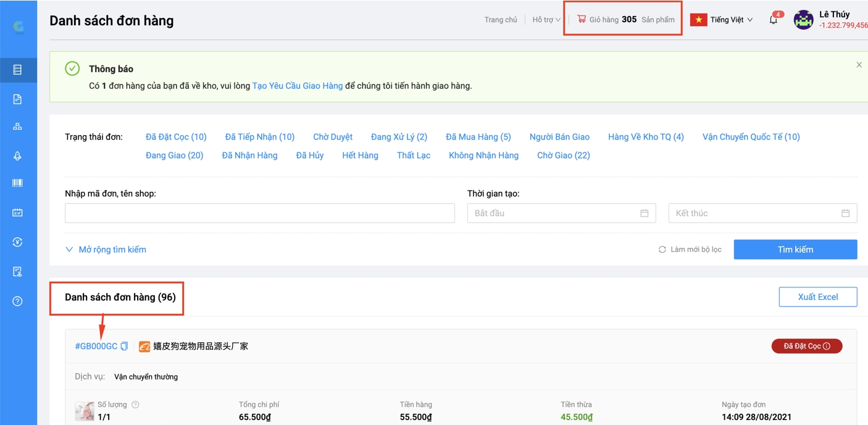
Task: Select the Chờ Giao (22) status filter
Action: coord(563,155)
